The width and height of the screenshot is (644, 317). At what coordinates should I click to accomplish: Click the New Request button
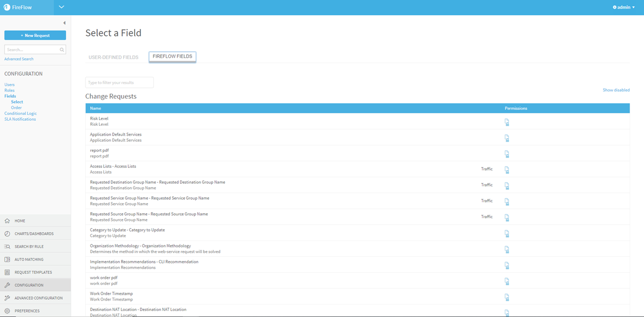(35, 35)
